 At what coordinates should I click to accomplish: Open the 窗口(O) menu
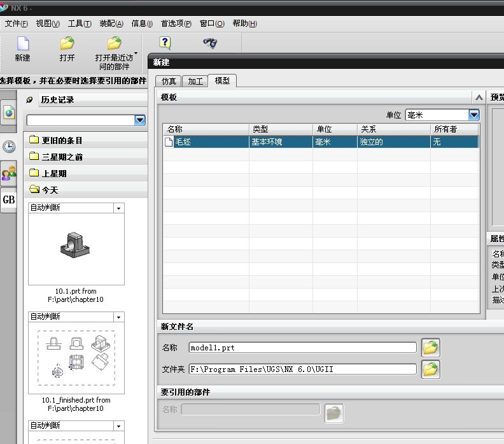(212, 24)
